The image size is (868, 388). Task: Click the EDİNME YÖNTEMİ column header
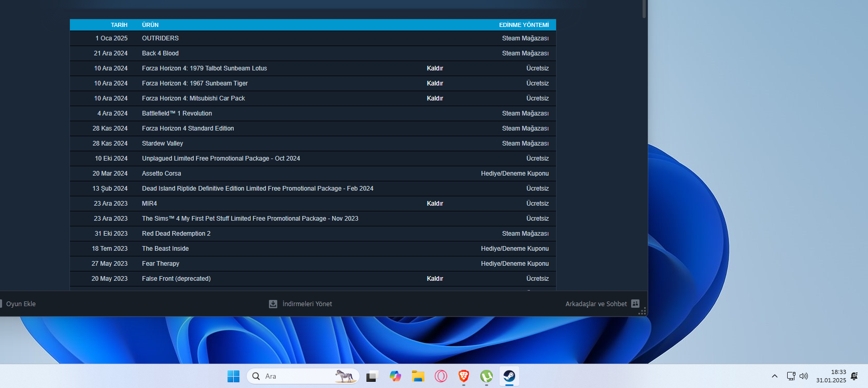pyautogui.click(x=524, y=25)
